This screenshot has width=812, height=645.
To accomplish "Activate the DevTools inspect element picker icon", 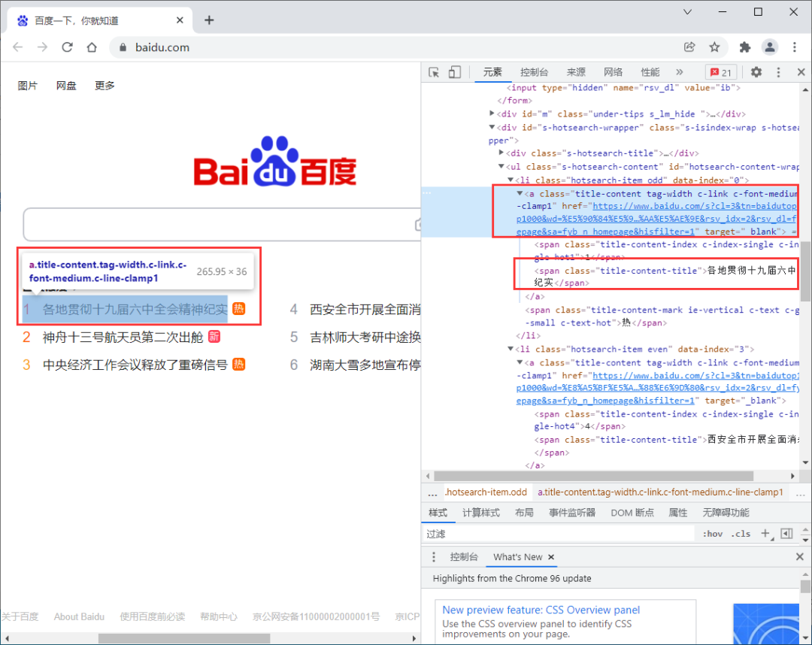I will pyautogui.click(x=434, y=72).
